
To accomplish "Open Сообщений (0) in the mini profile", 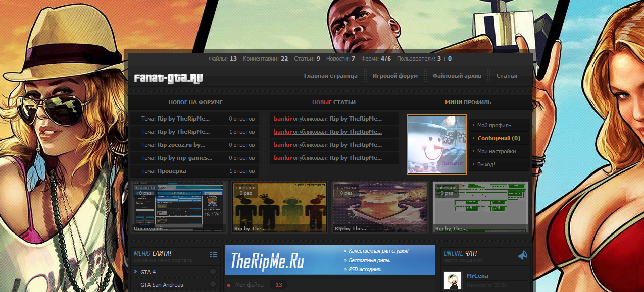I will [499, 138].
